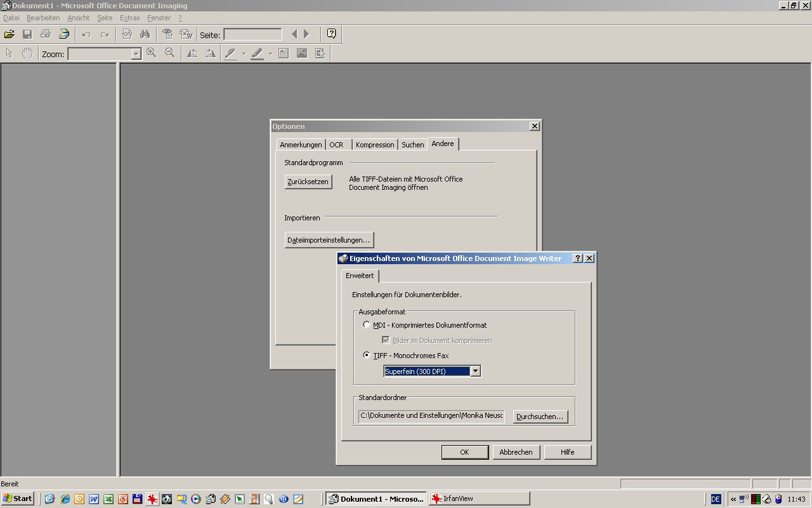Click the Next page arrow
The height and width of the screenshot is (508, 812).
pos(306,34)
